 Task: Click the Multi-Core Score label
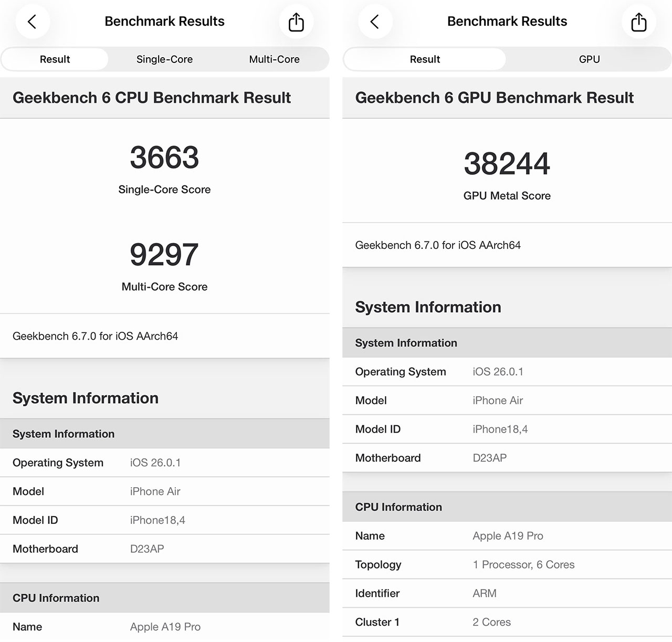(164, 287)
